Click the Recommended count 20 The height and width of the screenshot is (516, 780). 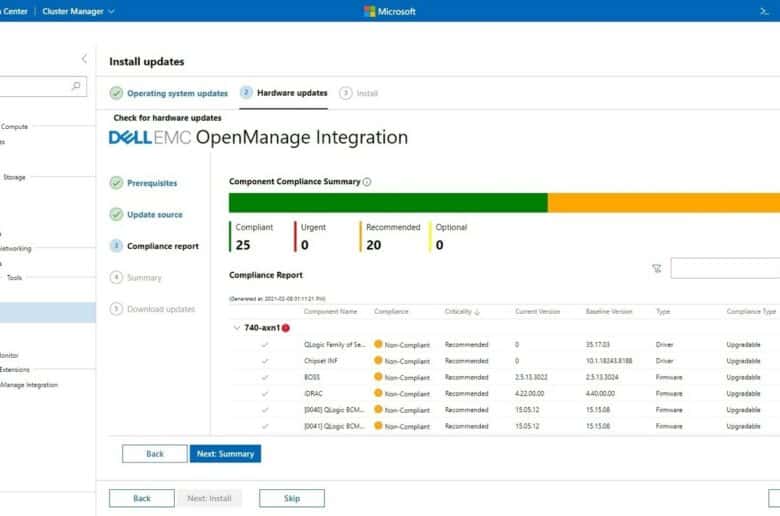click(374, 245)
